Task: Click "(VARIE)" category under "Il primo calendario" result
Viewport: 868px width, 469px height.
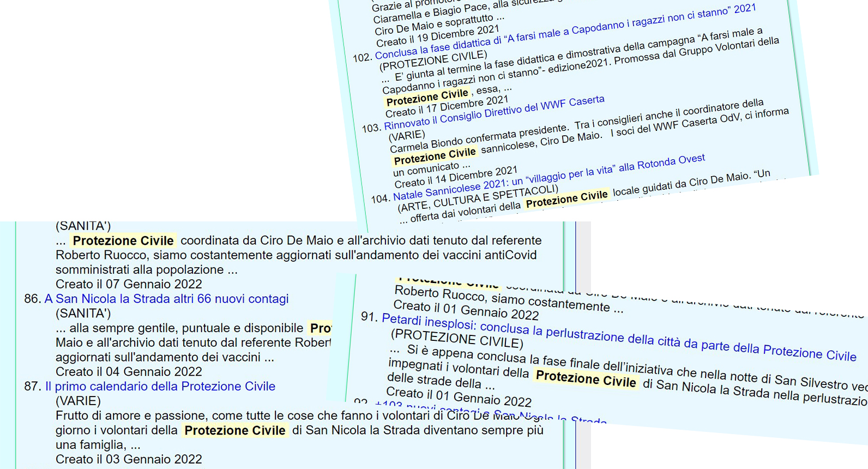Action: click(78, 401)
